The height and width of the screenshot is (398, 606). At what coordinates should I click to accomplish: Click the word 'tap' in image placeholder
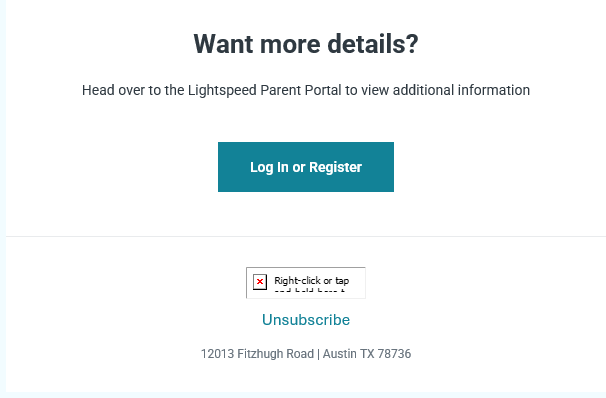[342, 281]
